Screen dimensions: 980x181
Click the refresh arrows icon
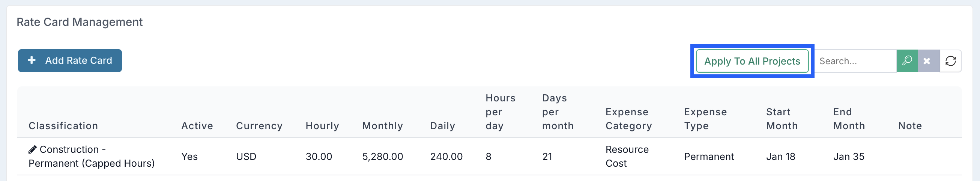pos(950,61)
